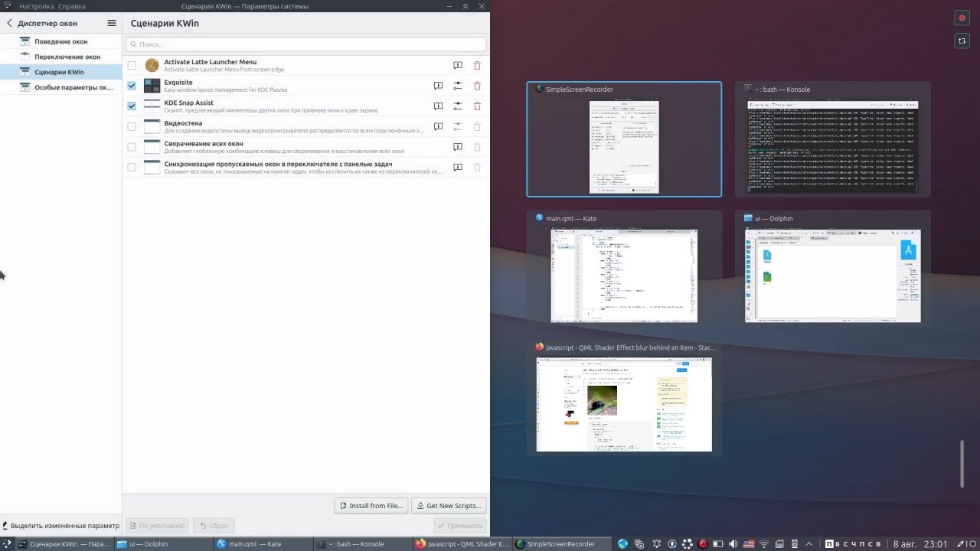
Task: Click the volume icon in the system tray
Action: click(x=734, y=544)
